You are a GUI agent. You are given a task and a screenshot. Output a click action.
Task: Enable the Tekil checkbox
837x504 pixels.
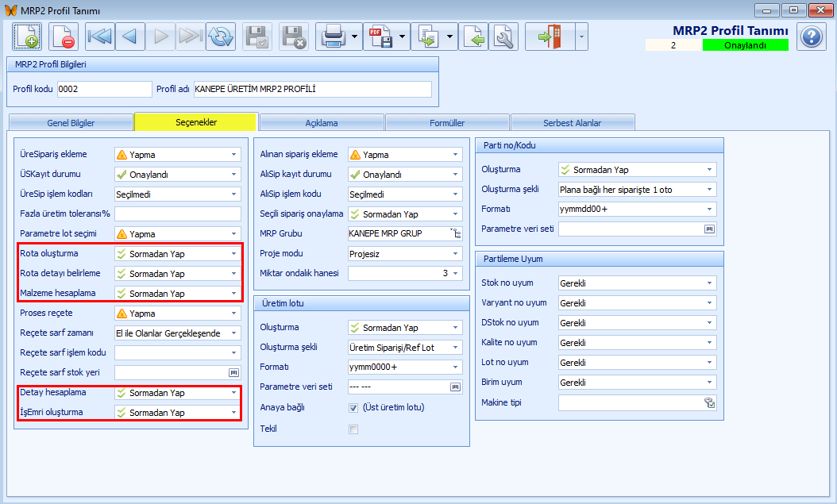(353, 429)
